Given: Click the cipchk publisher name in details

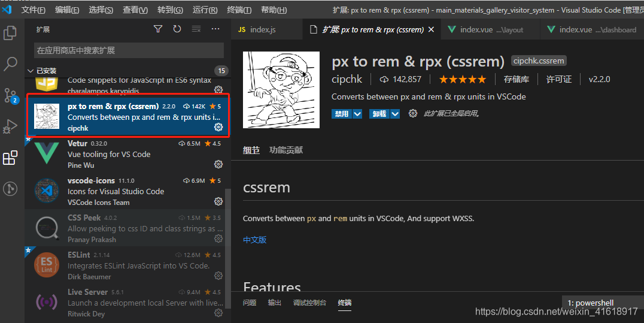Looking at the screenshot, I should pyautogui.click(x=347, y=79).
